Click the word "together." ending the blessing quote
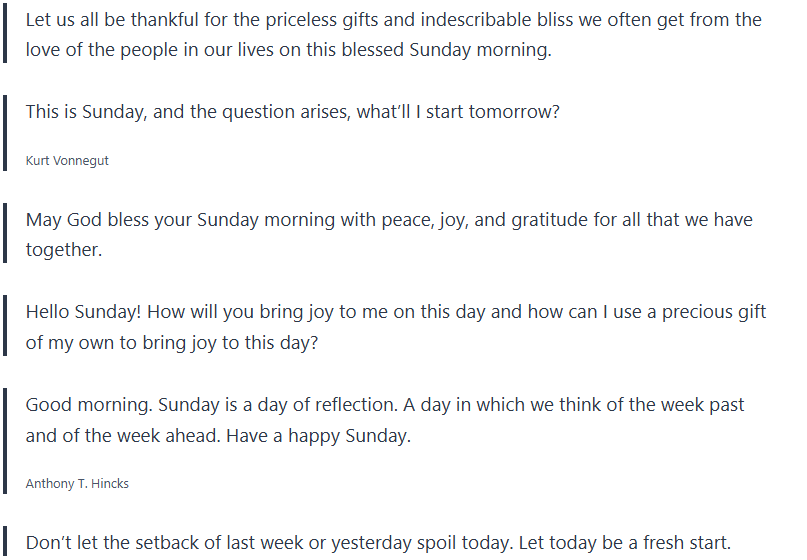The height and width of the screenshot is (560, 807). pyautogui.click(x=64, y=250)
